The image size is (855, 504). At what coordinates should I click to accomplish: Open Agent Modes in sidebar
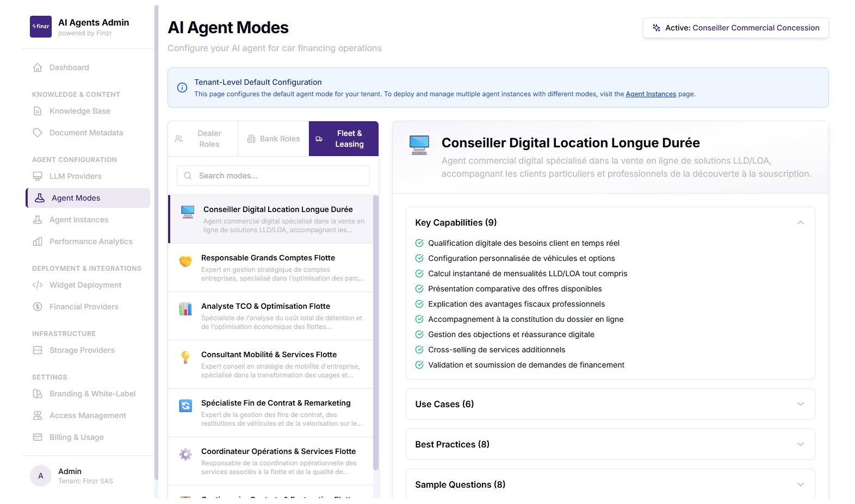point(88,198)
